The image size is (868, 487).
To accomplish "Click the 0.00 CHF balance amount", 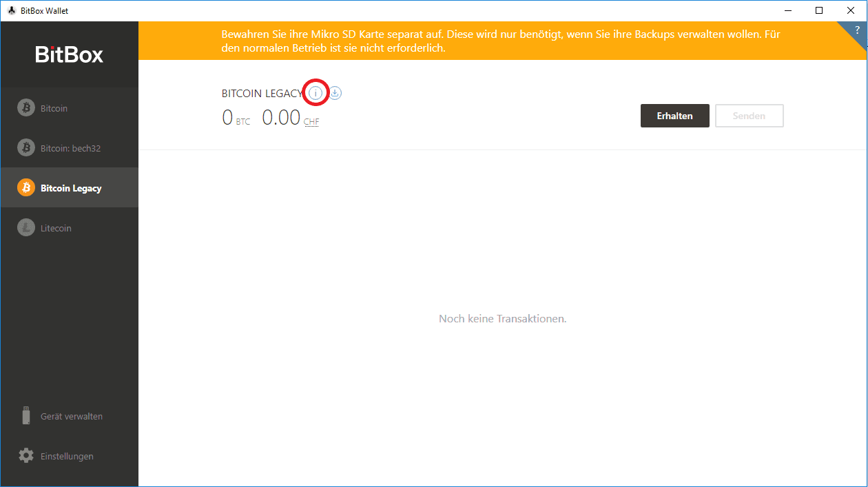I will pyautogui.click(x=281, y=117).
